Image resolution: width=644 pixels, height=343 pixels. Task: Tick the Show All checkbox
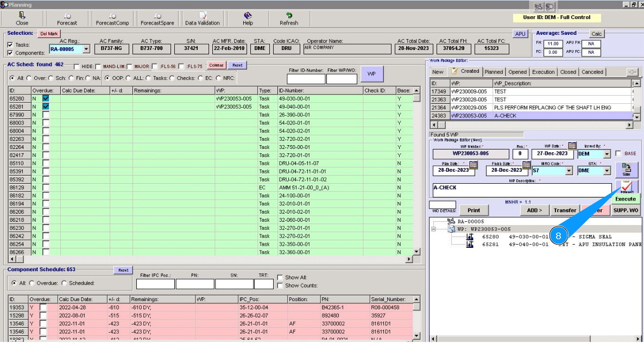(x=280, y=277)
